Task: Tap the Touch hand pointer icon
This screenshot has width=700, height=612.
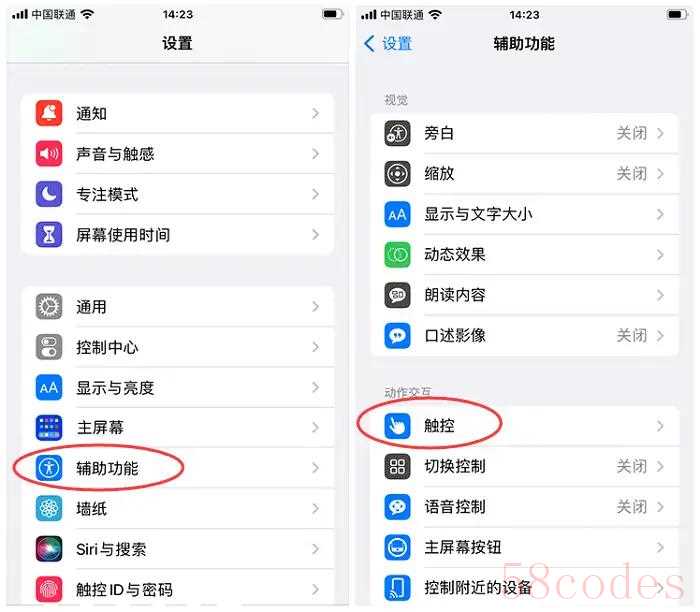Action: [x=397, y=425]
